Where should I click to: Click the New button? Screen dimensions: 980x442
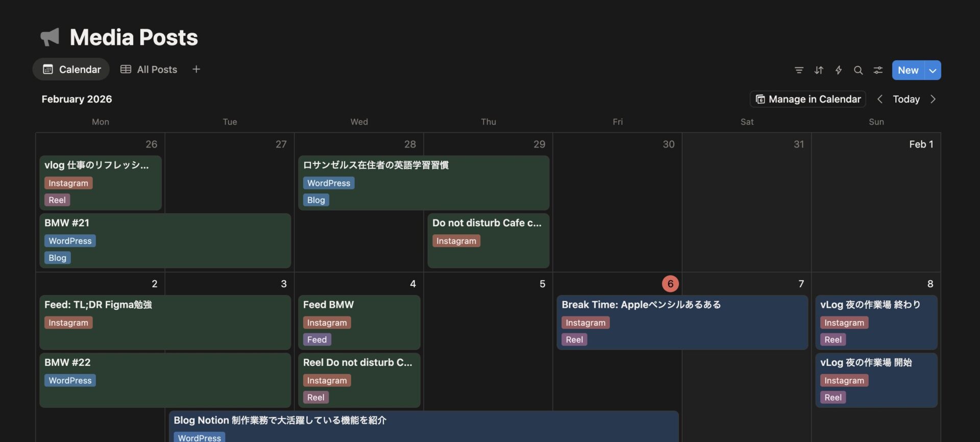point(908,70)
